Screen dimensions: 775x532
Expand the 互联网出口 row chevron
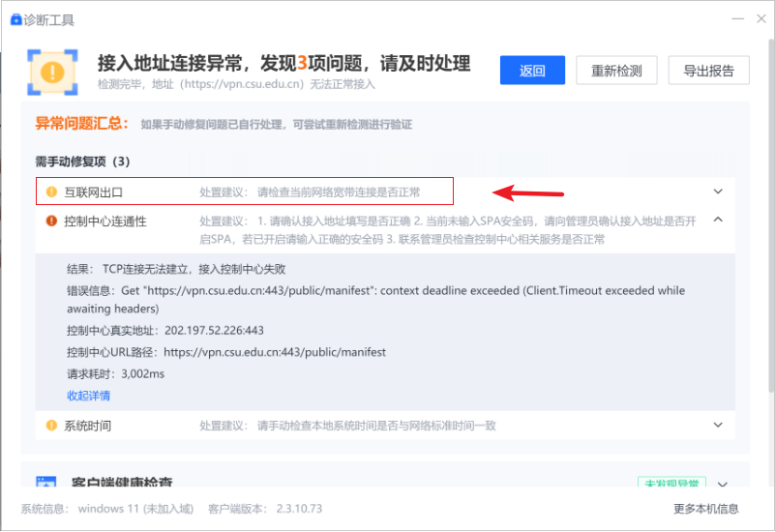tap(718, 192)
